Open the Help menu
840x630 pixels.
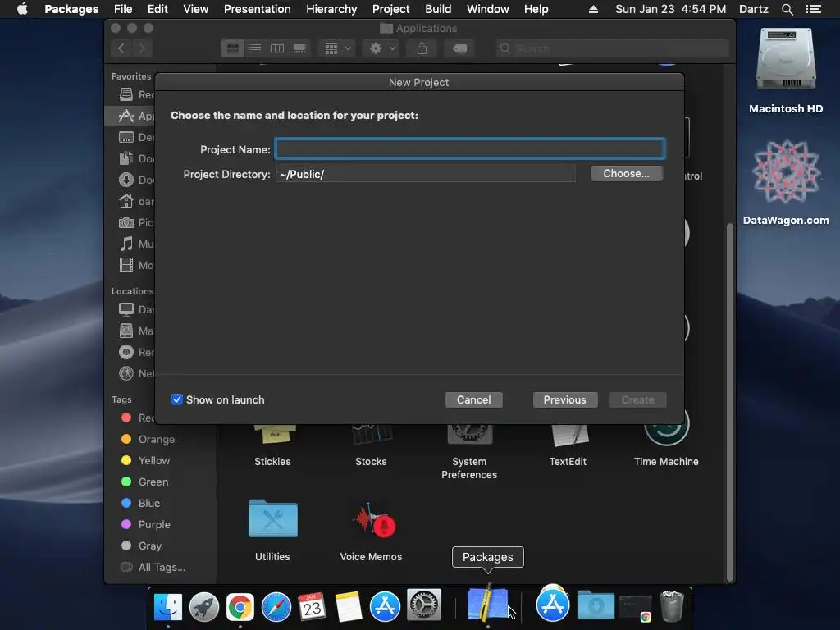tap(536, 9)
